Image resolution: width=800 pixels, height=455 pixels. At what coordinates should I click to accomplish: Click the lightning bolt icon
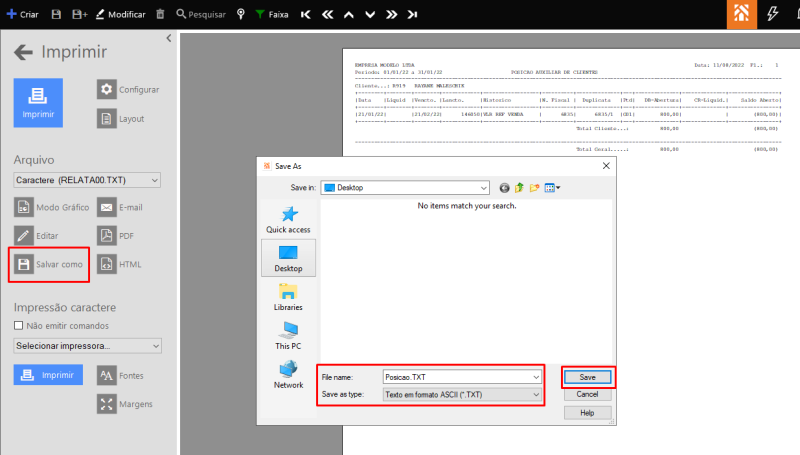click(x=772, y=14)
